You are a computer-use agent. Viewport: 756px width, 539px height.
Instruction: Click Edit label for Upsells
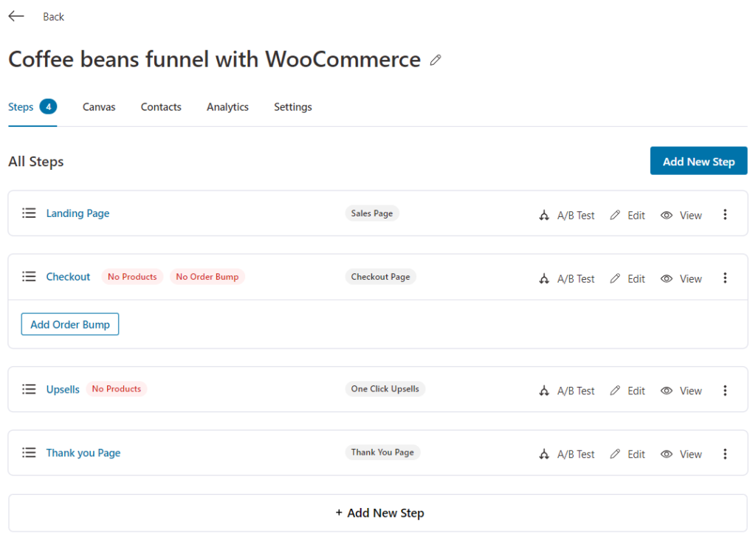[636, 391]
